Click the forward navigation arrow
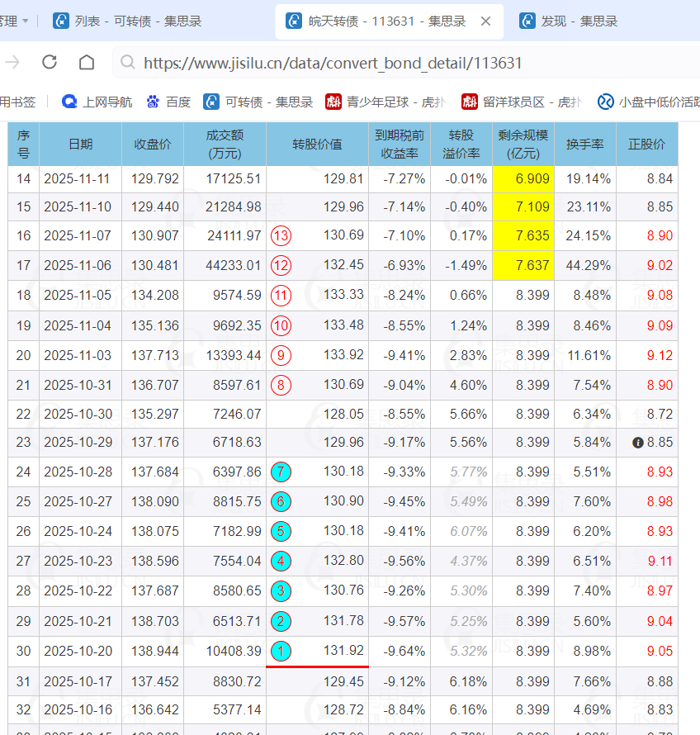 [12, 62]
